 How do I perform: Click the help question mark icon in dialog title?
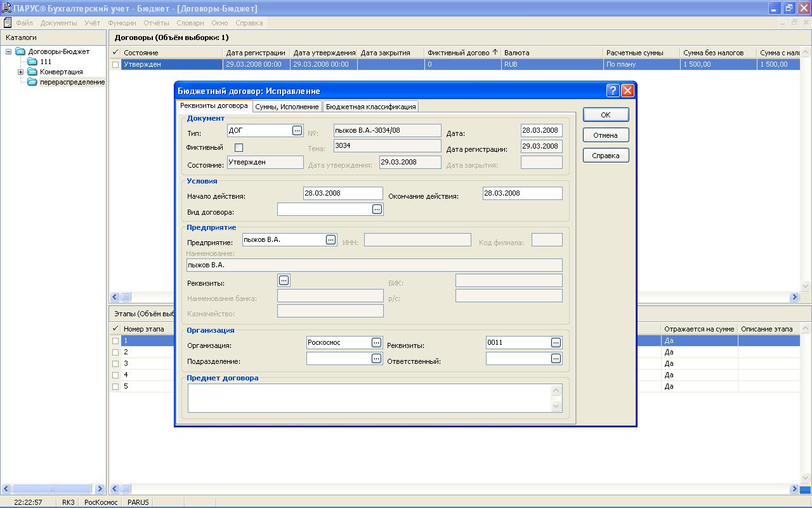(612, 90)
